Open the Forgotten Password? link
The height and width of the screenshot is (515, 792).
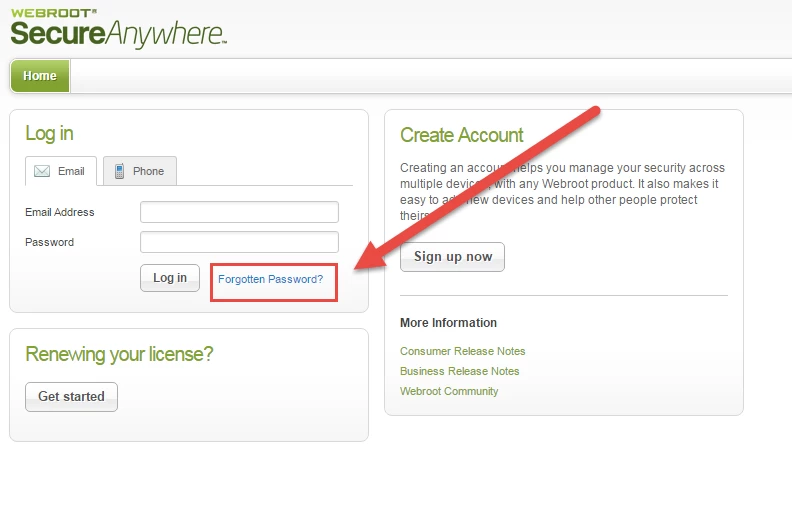pyautogui.click(x=270, y=279)
